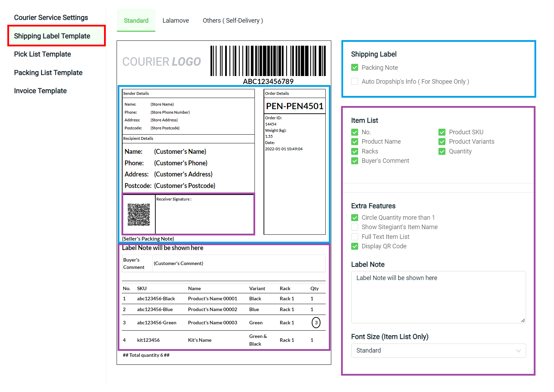Enable Auto Dropship's Info for Shopee
This screenshot has width=554, height=392.
(x=355, y=82)
